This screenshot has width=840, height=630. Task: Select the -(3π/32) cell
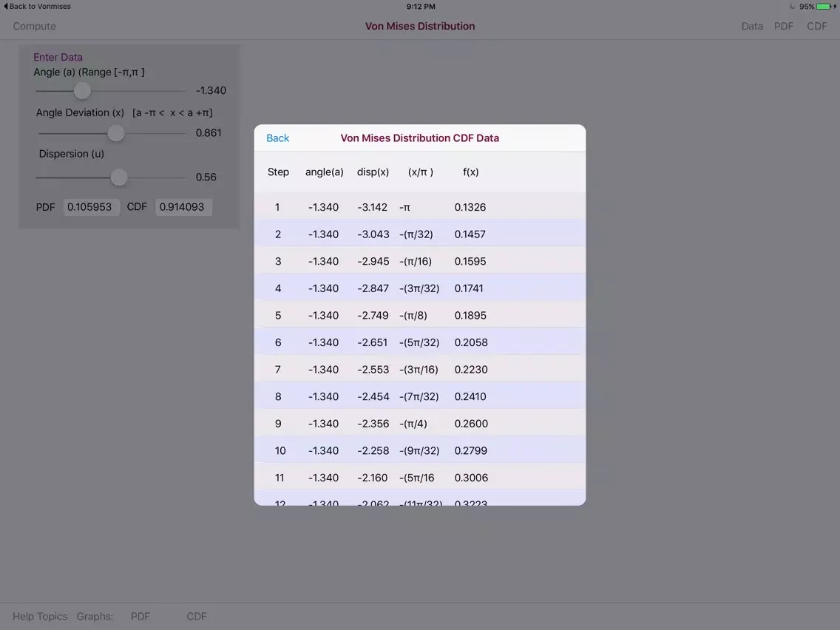[419, 288]
